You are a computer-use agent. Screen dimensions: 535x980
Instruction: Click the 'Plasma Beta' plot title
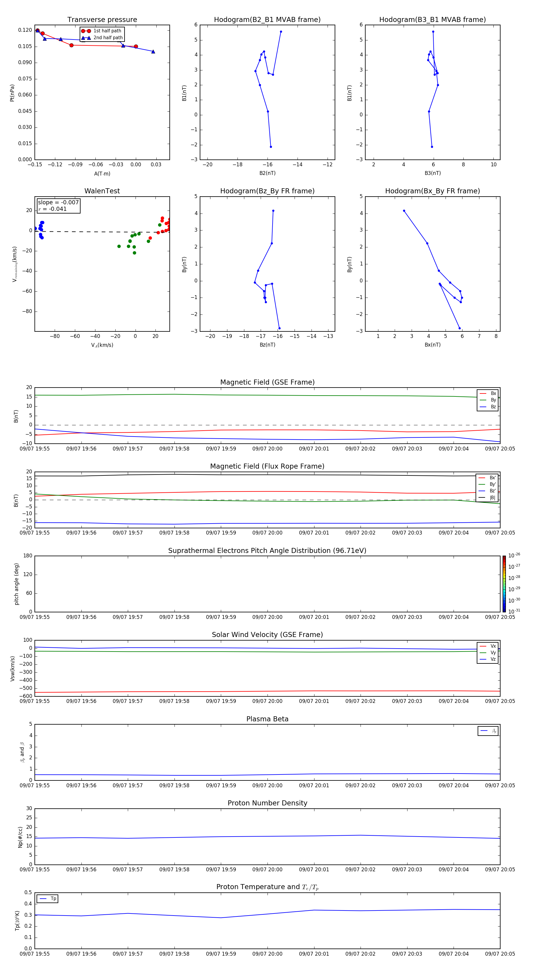pyautogui.click(x=267, y=719)
